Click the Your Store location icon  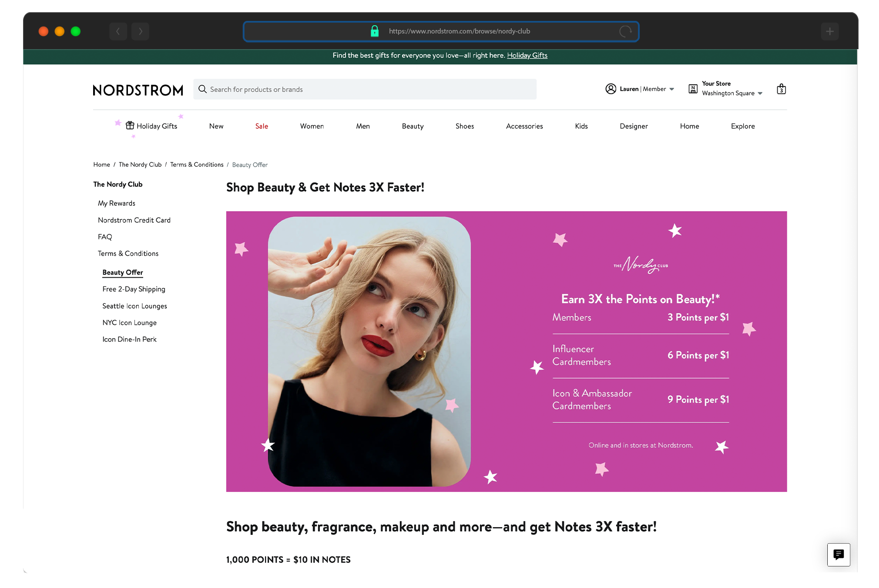[693, 89]
